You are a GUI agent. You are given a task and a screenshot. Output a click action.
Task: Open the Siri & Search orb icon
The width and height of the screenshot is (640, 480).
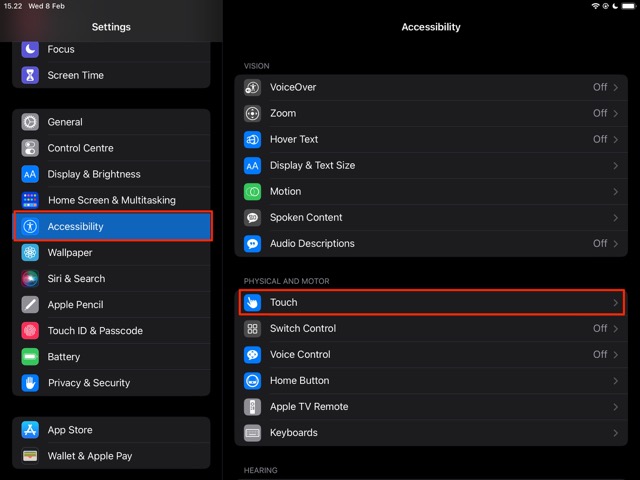(30, 279)
